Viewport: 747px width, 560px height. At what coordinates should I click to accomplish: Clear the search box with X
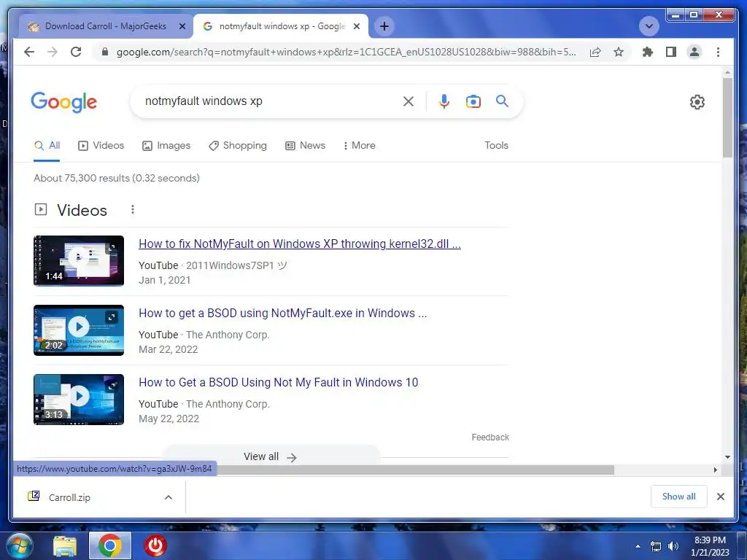[x=409, y=101]
